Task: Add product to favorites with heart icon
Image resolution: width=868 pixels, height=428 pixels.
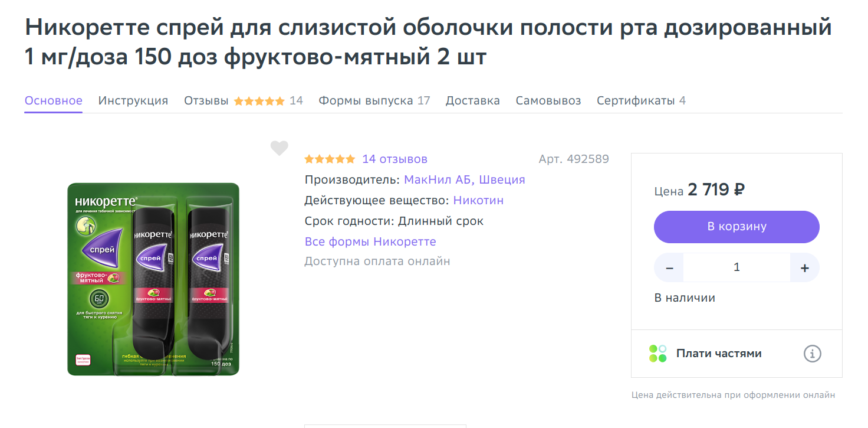Action: tap(279, 148)
